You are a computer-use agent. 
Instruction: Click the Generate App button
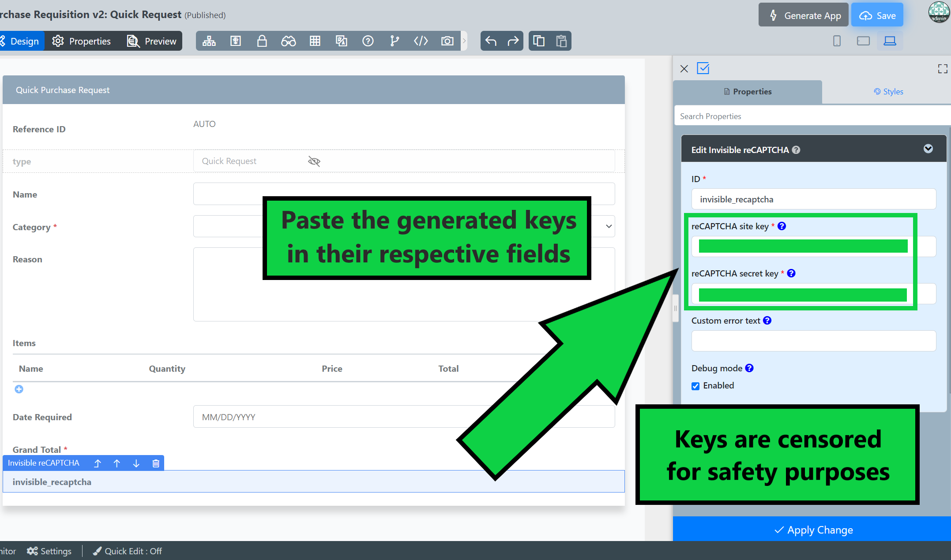[804, 15]
